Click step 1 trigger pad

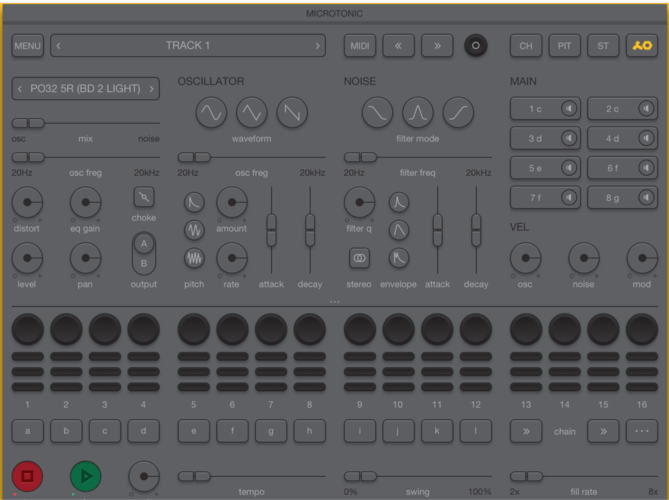[27, 329]
